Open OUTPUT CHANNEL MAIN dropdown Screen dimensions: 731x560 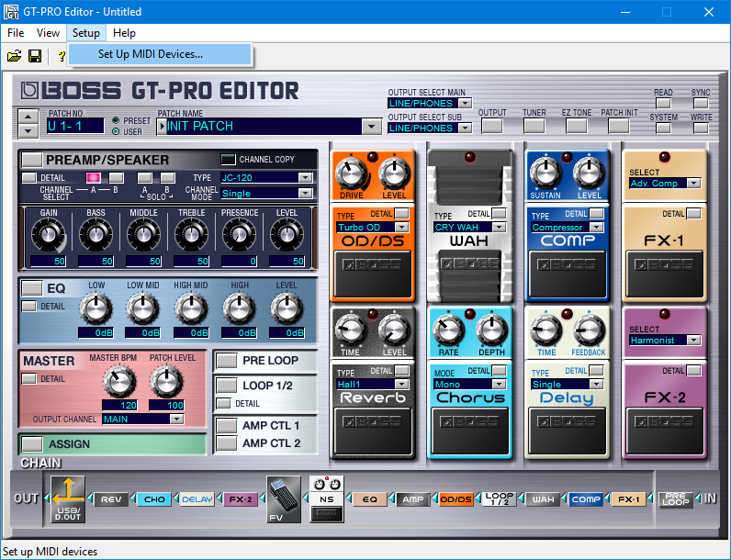coord(176,419)
